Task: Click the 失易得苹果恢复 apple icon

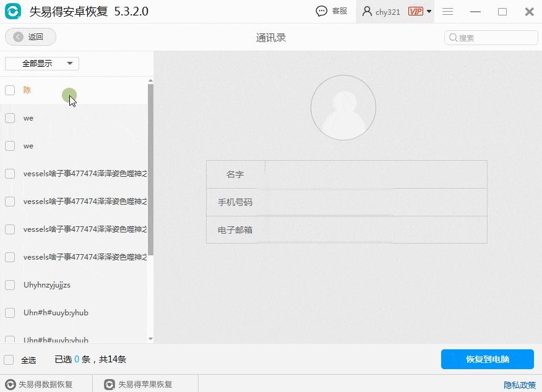Action: (107, 383)
